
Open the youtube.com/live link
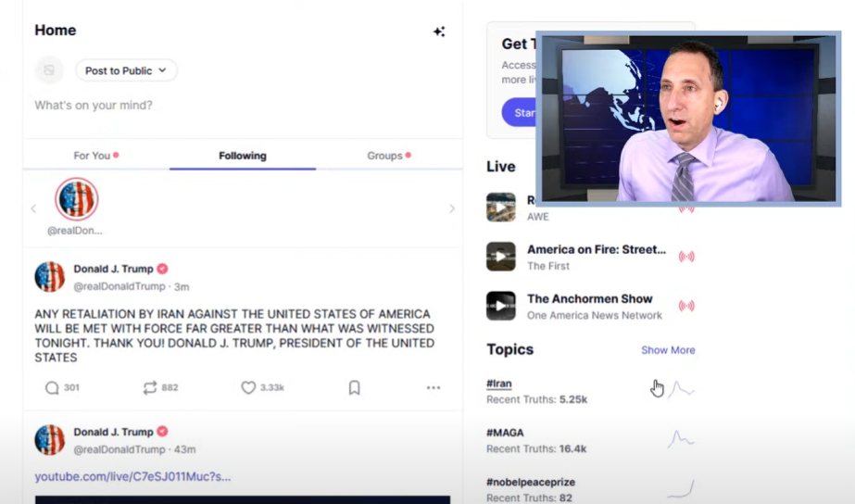click(132, 477)
